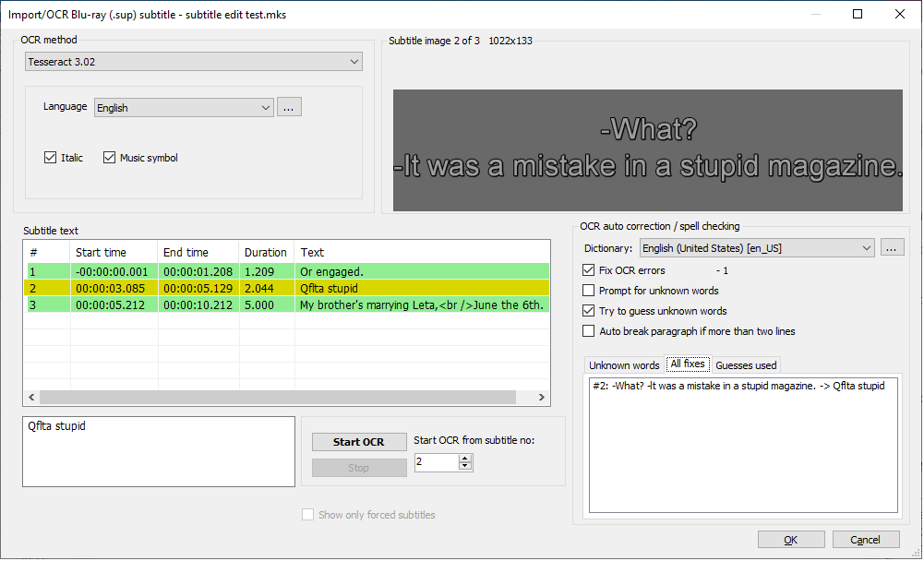Viewport: 924px width, 561px height.
Task: Click the Text column header
Action: point(422,252)
